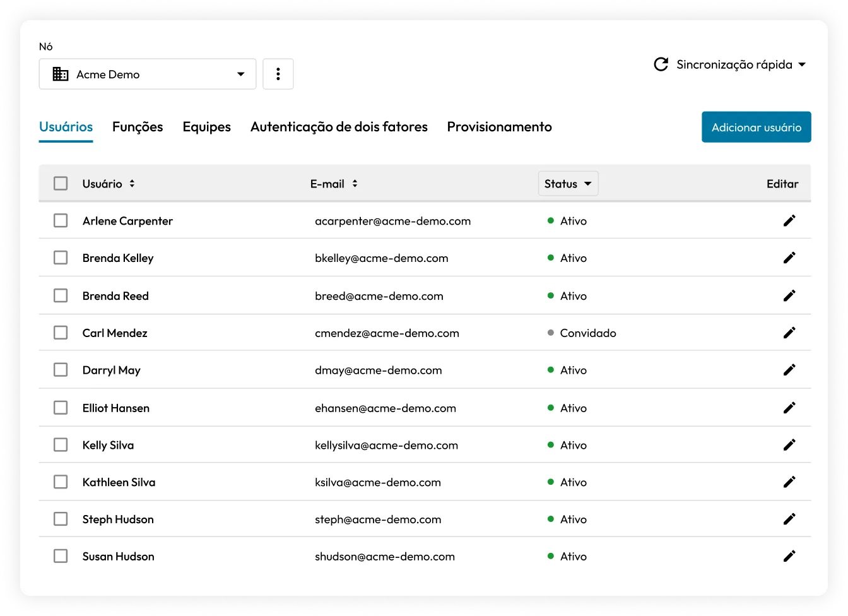Expand Sincronização rápida dropdown arrow
The height and width of the screenshot is (616, 848).
click(x=802, y=64)
